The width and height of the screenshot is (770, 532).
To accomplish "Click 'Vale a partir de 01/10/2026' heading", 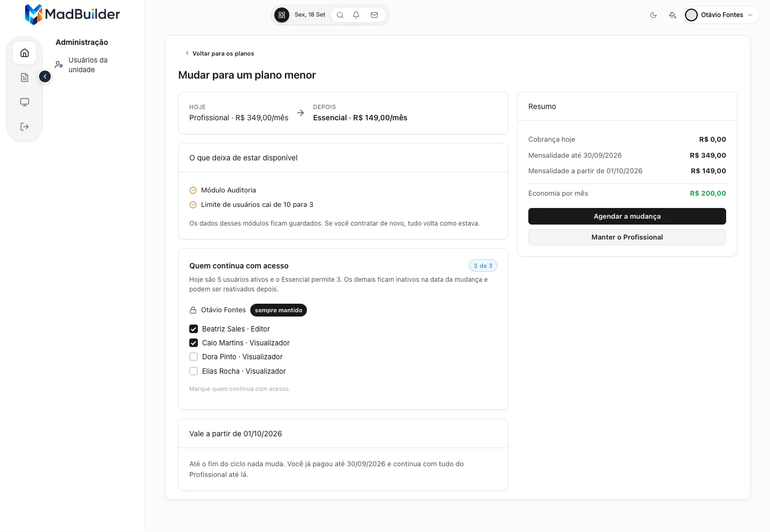I will pos(236,434).
